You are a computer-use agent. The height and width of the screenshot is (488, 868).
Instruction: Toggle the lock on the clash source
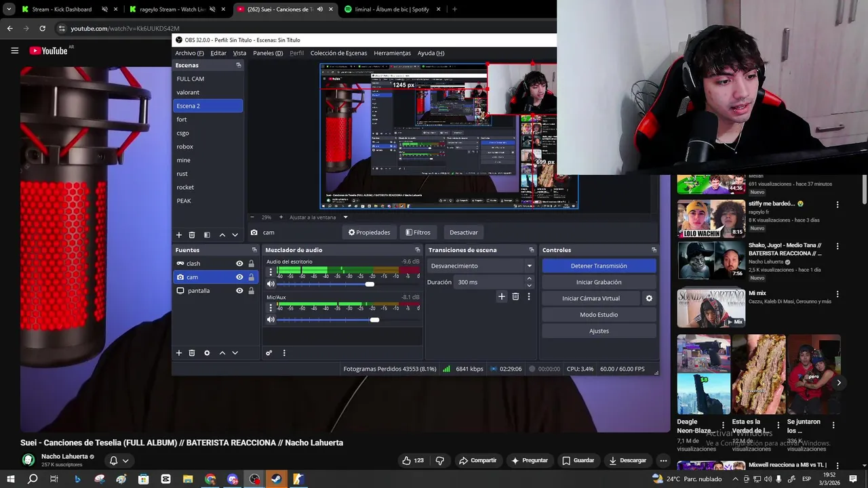point(252,264)
